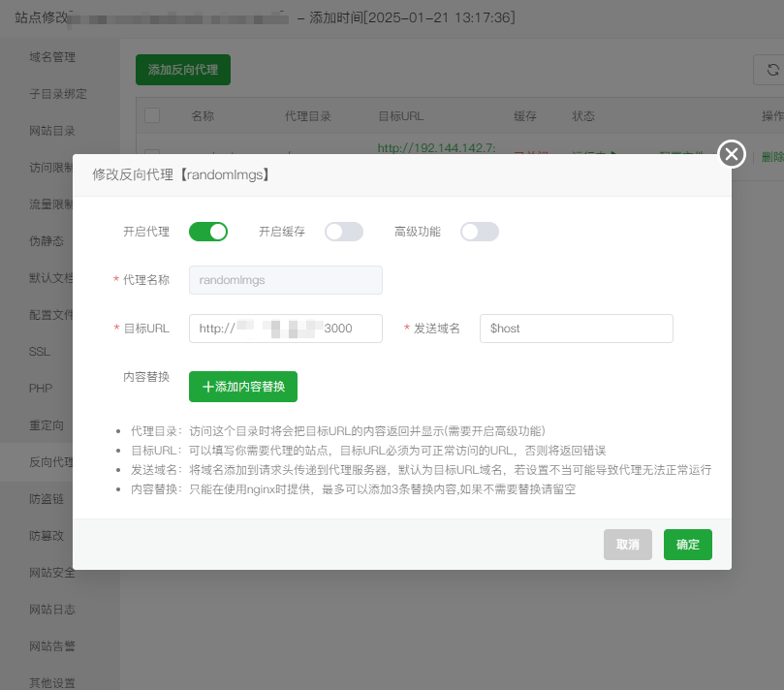This screenshot has height=690, width=784.
Task: Click the 代理目录 help note line
Action: click(338, 431)
